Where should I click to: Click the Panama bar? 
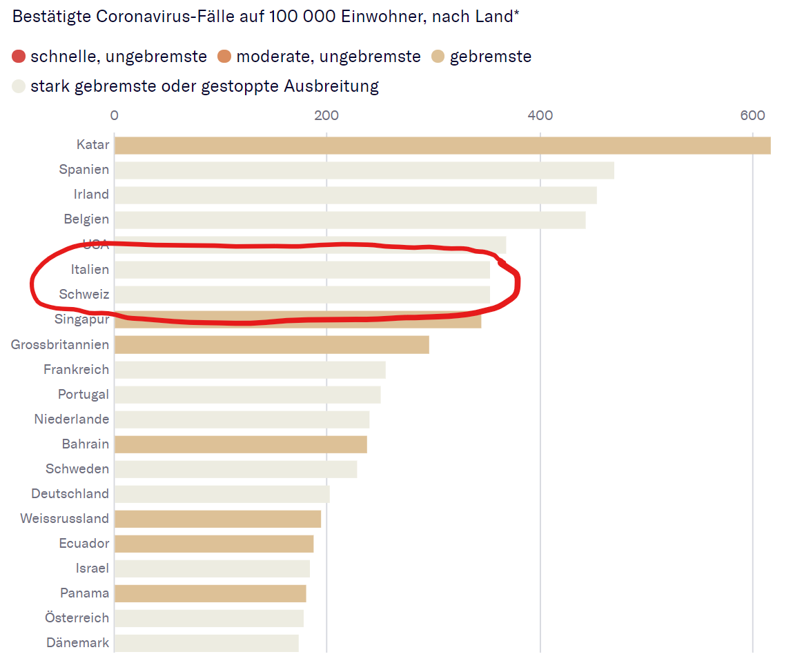pos(210,593)
